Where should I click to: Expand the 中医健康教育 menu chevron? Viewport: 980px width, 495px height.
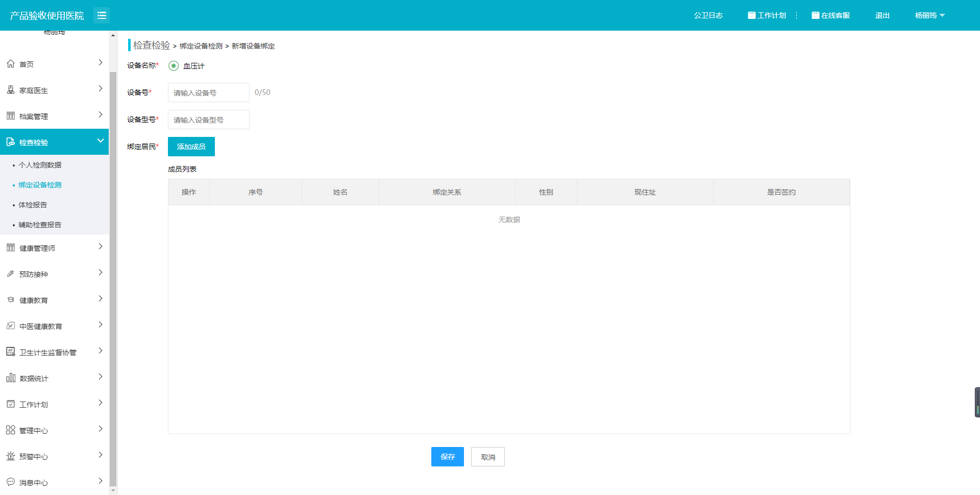click(101, 325)
